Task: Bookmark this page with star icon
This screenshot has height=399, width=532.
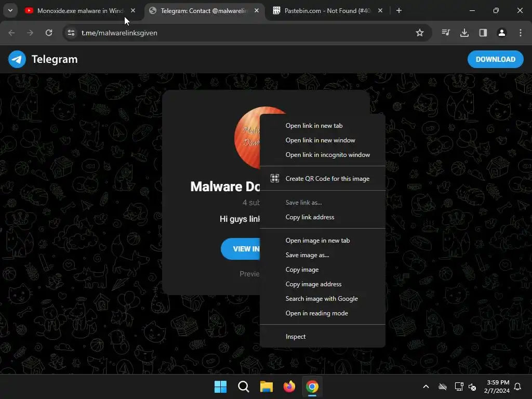Action: click(420, 33)
